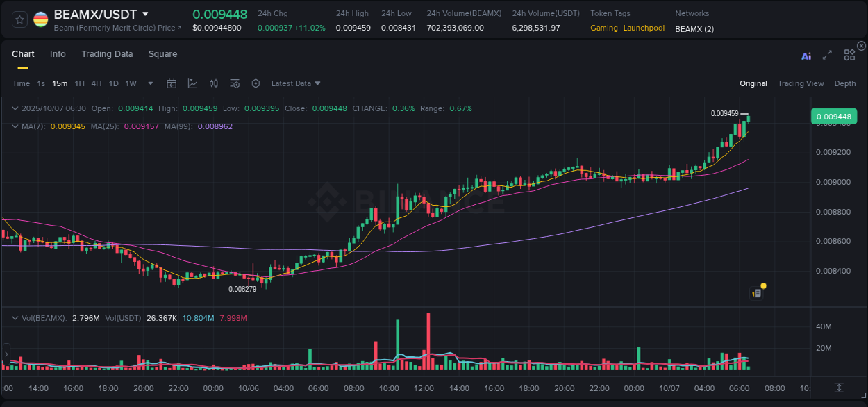Screen dimensions: 868x407
Task: Open the date range calendar icon
Action: click(x=172, y=83)
